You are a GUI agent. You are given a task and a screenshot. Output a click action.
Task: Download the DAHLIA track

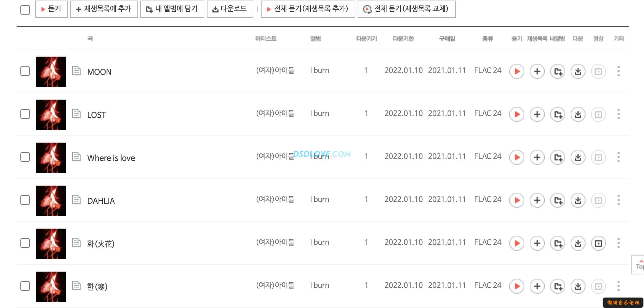(578, 200)
